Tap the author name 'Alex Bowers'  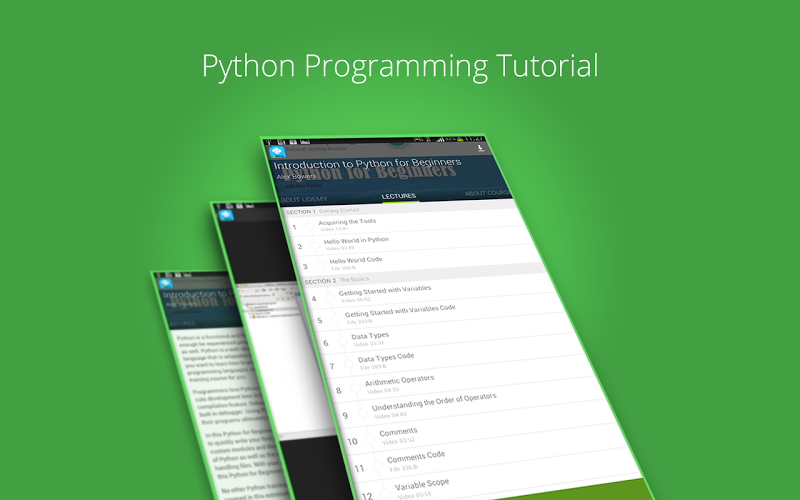point(296,177)
